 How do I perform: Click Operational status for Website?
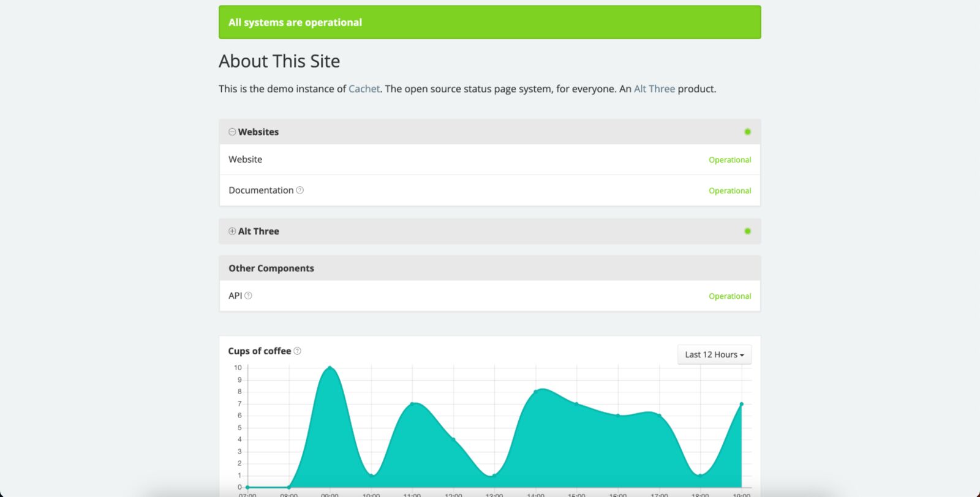[729, 160]
